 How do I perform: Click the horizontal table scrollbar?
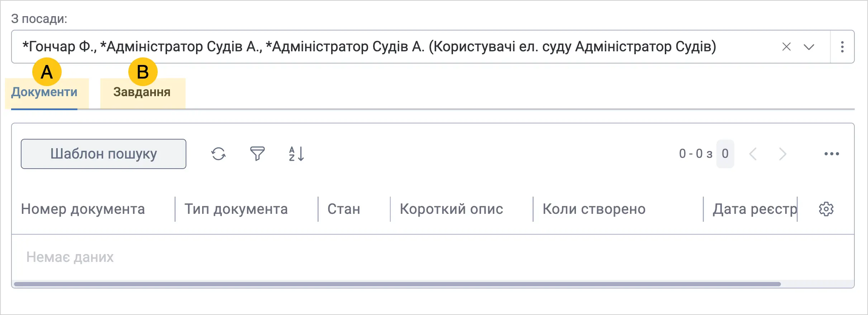pos(397,284)
